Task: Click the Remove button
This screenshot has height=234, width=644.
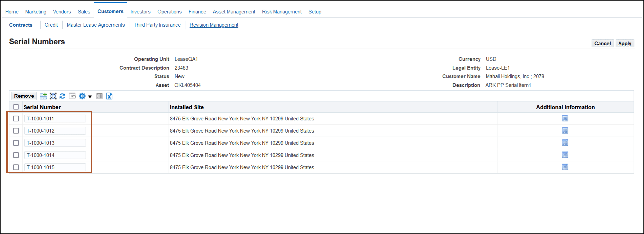Action: click(24, 96)
